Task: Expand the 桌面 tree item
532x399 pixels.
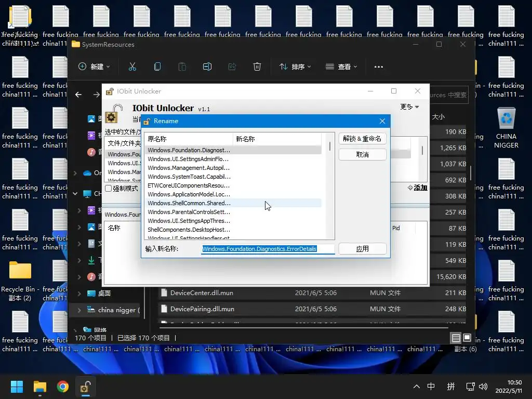Action: click(79, 294)
